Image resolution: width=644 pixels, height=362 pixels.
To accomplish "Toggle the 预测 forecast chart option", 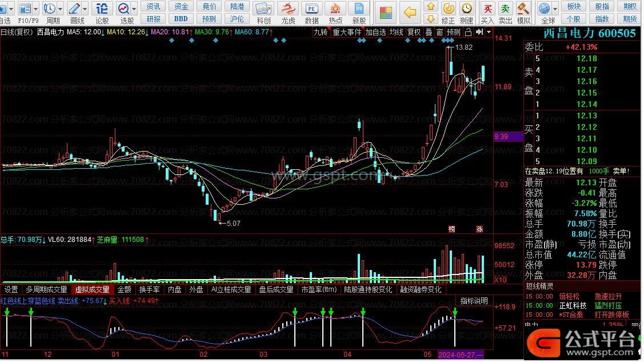I will point(454,32).
